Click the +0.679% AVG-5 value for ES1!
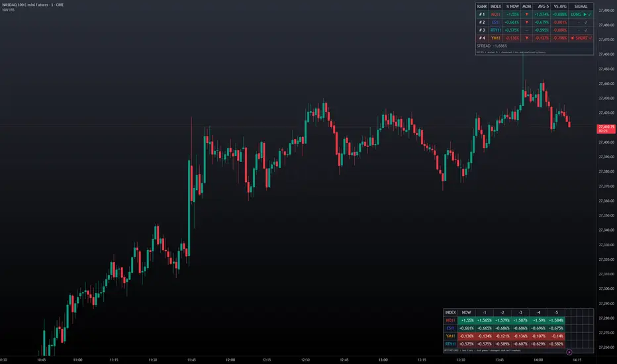617x364 pixels. pos(542,23)
